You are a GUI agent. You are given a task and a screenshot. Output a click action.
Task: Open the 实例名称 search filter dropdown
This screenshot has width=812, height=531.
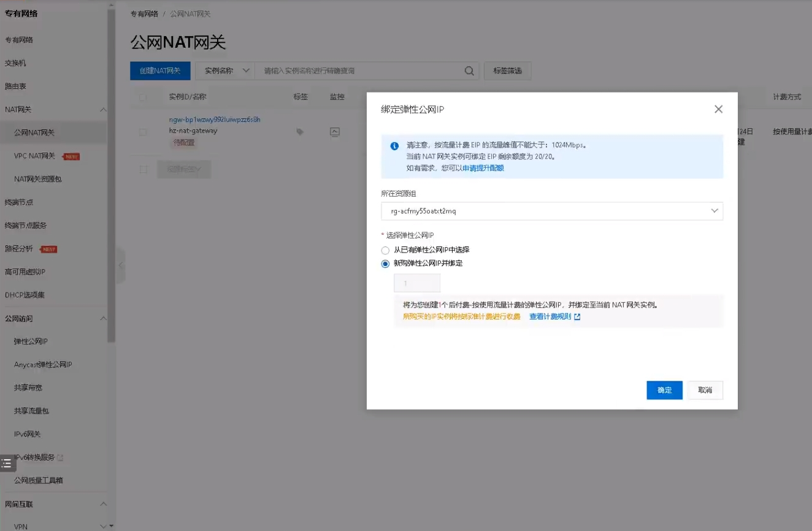click(x=224, y=71)
